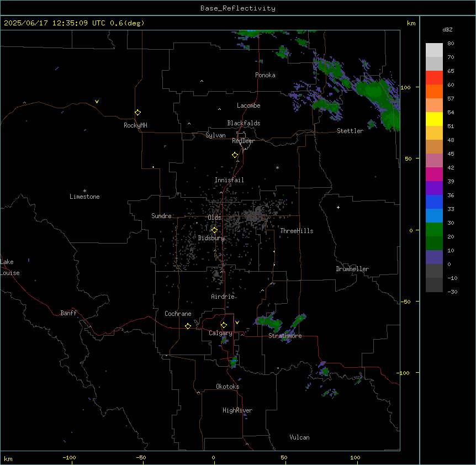Click the Stettler city label
Screen dimensions: 476x465
(350, 131)
